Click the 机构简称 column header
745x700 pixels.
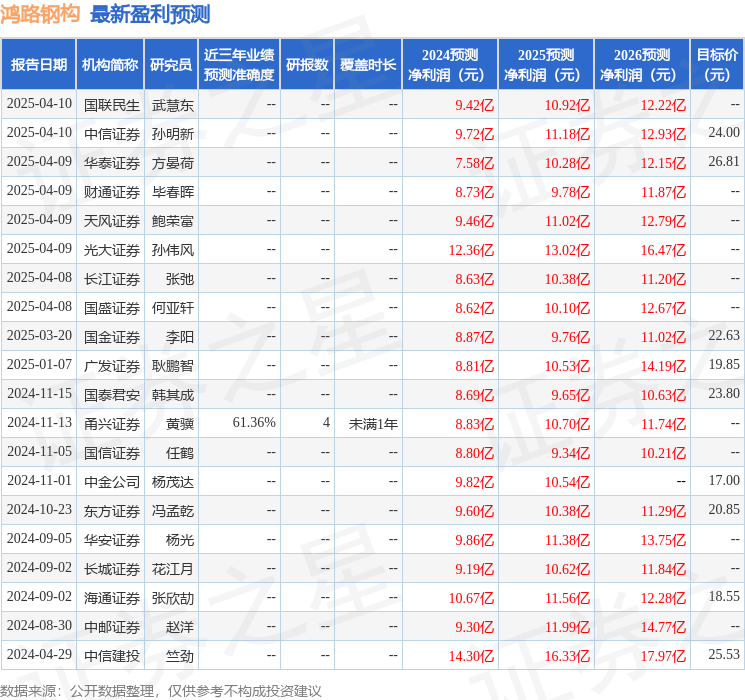coord(110,65)
